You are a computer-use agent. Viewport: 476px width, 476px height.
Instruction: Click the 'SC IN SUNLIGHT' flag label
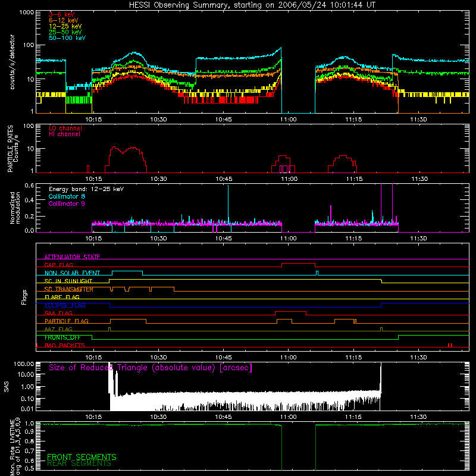[x=68, y=281]
